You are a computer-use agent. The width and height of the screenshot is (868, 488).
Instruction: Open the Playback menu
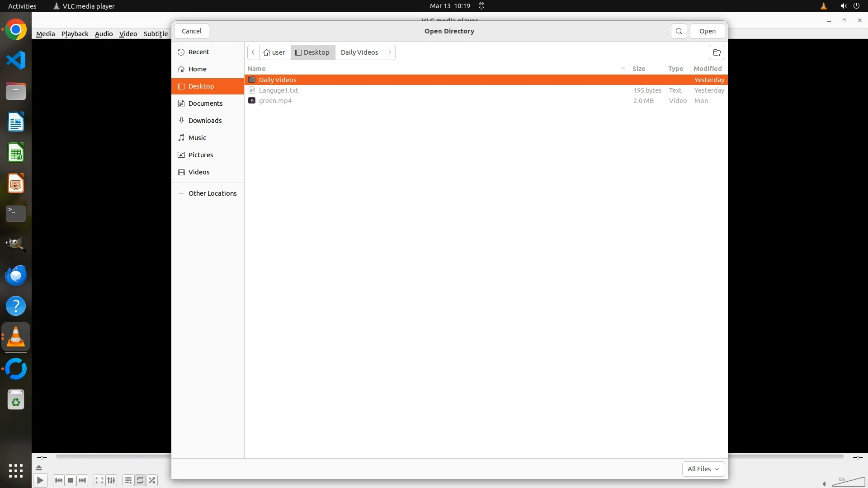75,34
